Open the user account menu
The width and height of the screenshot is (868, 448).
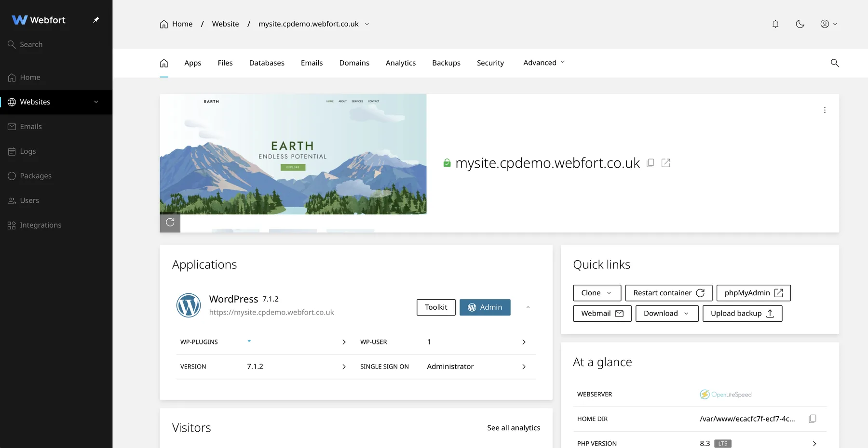coord(829,24)
